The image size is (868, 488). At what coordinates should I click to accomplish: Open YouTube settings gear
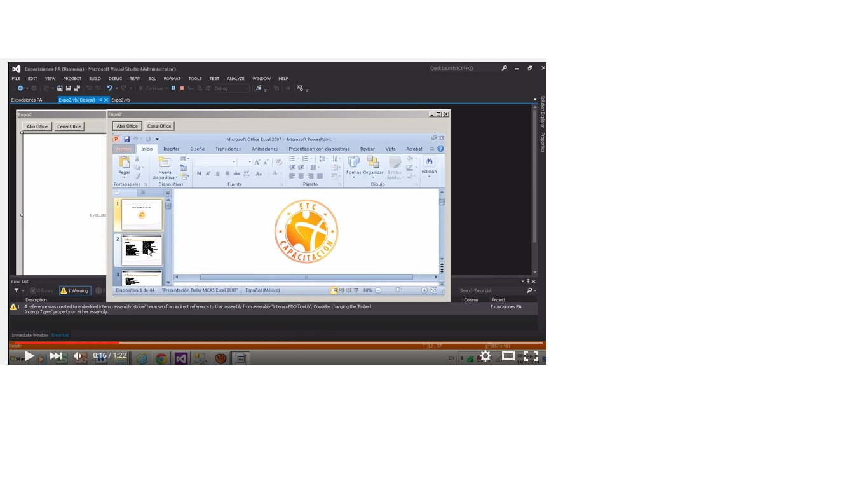tap(485, 356)
